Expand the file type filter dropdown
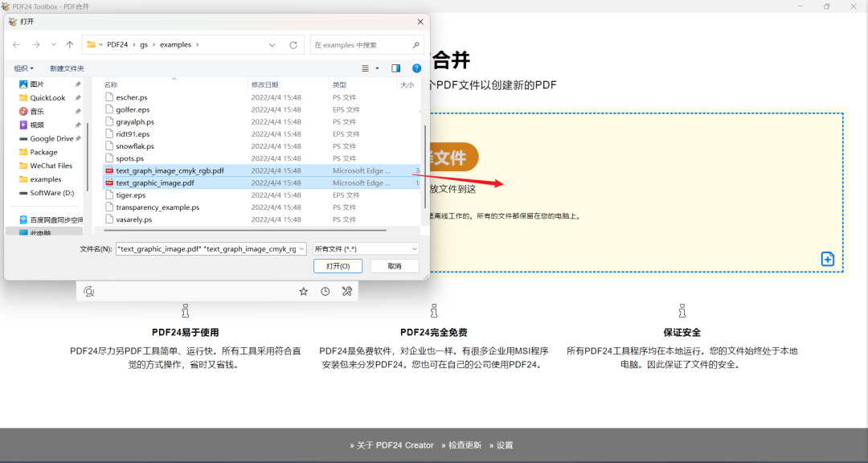This screenshot has height=463, width=868. pos(366,249)
